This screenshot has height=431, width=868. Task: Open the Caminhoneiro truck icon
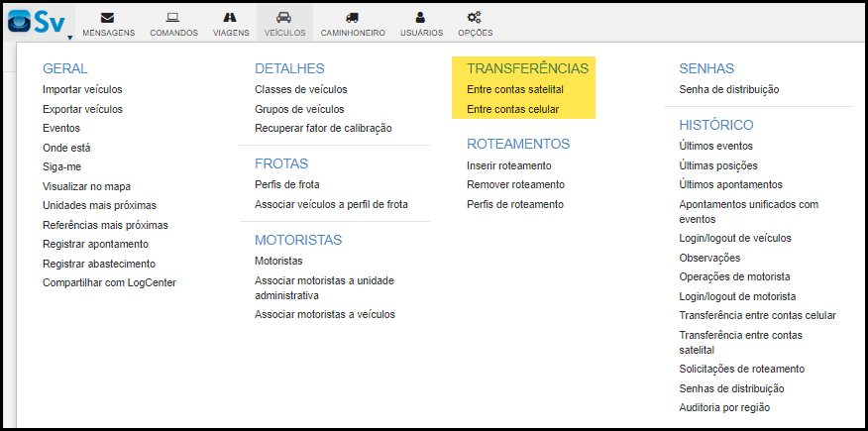click(352, 18)
